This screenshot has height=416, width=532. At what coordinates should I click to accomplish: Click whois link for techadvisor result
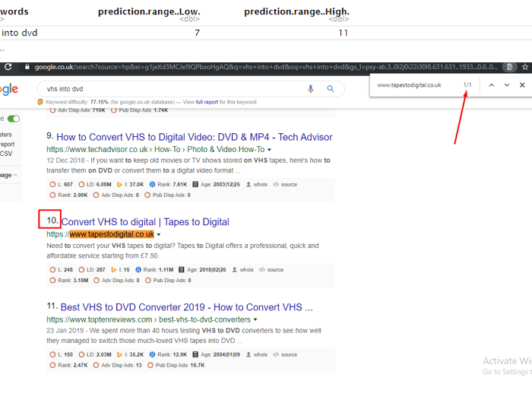(257, 185)
